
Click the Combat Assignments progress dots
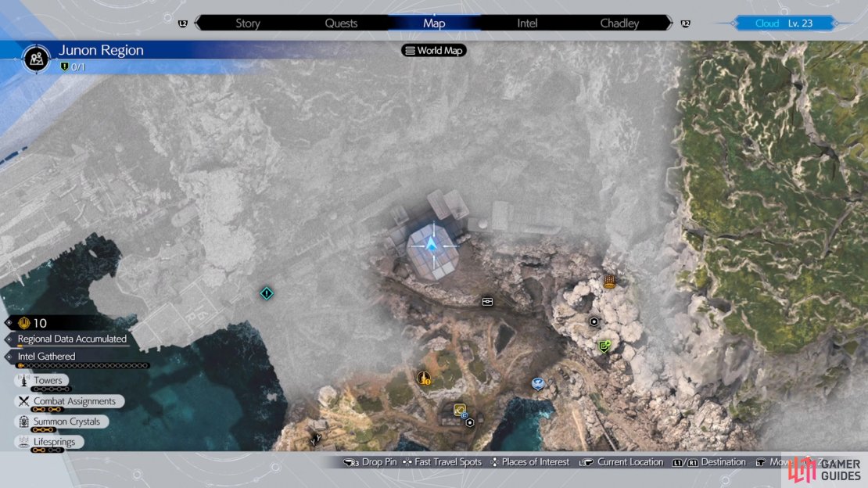[x=47, y=409]
